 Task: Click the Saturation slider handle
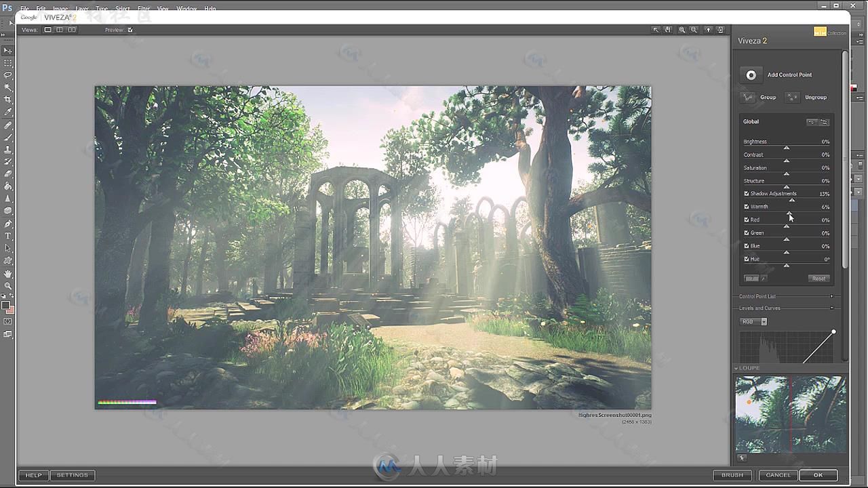[x=787, y=174]
